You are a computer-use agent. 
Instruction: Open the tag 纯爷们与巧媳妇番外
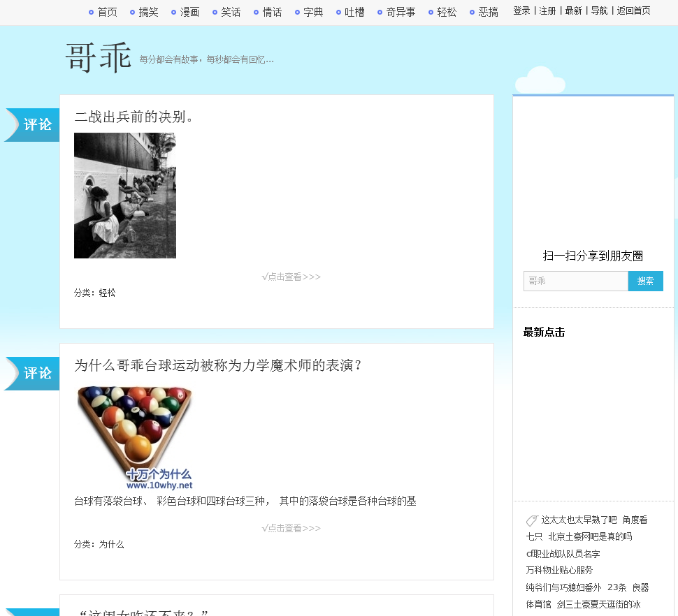(563, 587)
